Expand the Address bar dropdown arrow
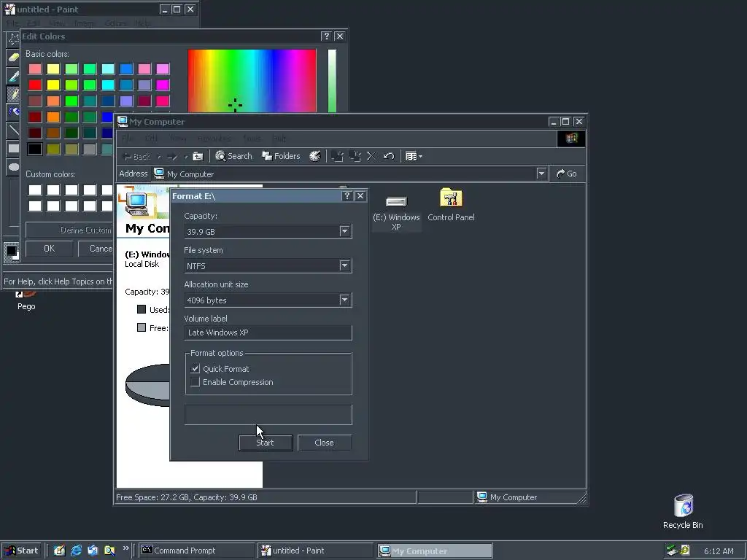Image resolution: width=747 pixels, height=560 pixels. 541,174
